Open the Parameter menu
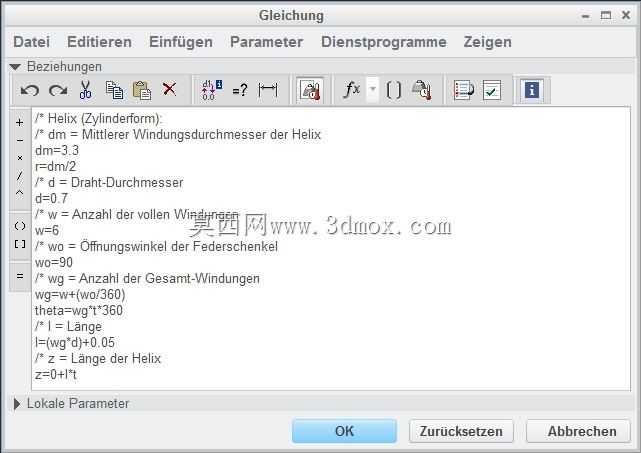The height and width of the screenshot is (453, 641). pos(267,42)
